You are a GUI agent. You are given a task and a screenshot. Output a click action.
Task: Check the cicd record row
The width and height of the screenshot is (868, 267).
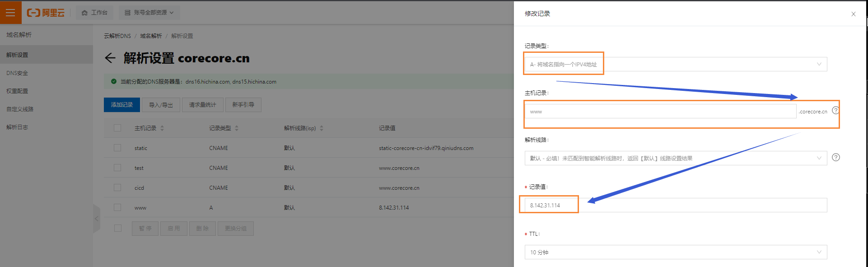pyautogui.click(x=117, y=187)
